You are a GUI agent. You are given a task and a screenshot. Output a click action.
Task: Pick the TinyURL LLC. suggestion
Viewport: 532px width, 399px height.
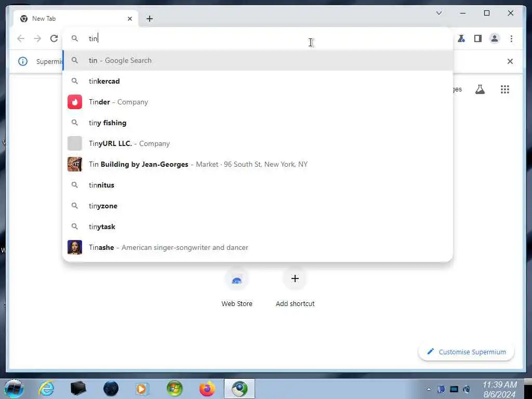tap(258, 143)
